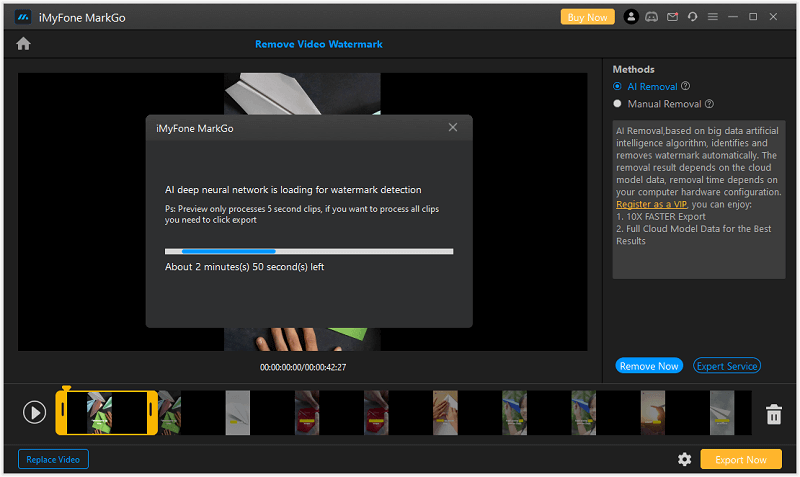The height and width of the screenshot is (477, 800).
Task: Minimize the MarkGo window
Action: click(733, 17)
